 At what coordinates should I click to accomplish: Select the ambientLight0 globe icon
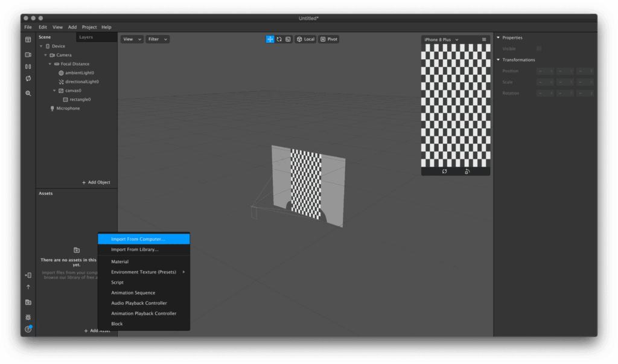[x=61, y=73]
